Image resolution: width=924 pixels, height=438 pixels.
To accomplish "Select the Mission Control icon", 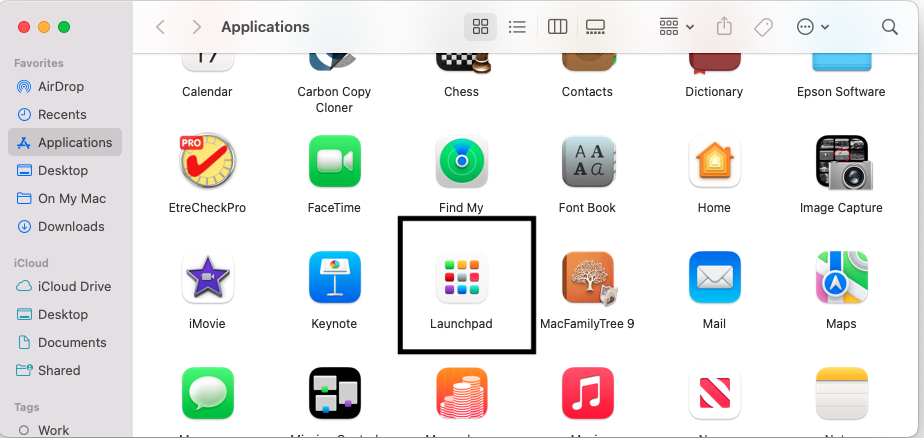I will pyautogui.click(x=334, y=393).
